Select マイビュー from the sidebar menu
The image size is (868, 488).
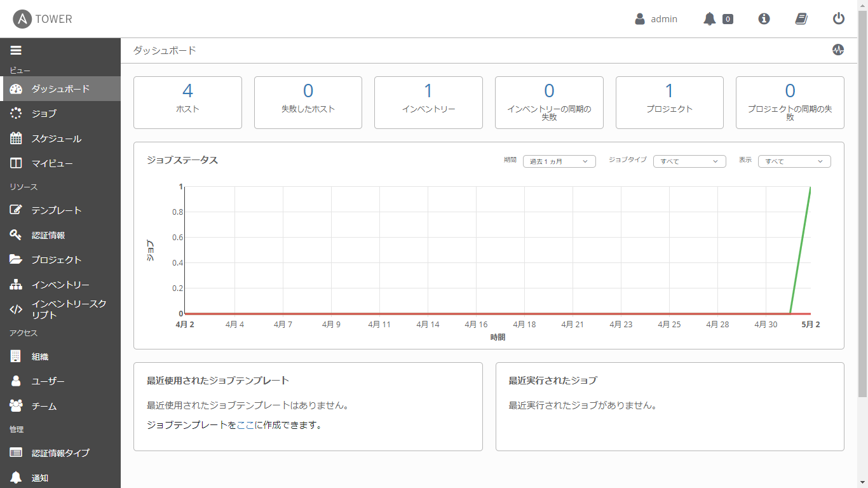(x=16, y=163)
